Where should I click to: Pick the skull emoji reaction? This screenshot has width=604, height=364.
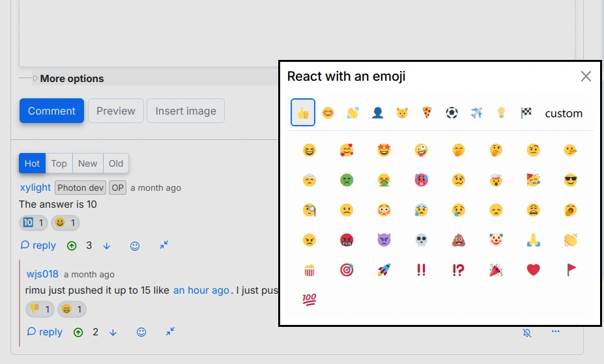point(422,240)
